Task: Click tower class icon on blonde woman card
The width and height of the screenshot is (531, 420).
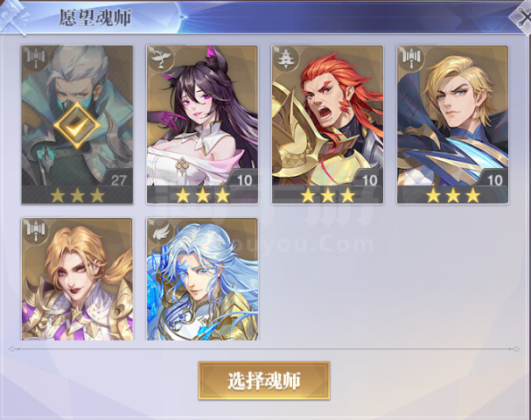Action: click(x=35, y=231)
